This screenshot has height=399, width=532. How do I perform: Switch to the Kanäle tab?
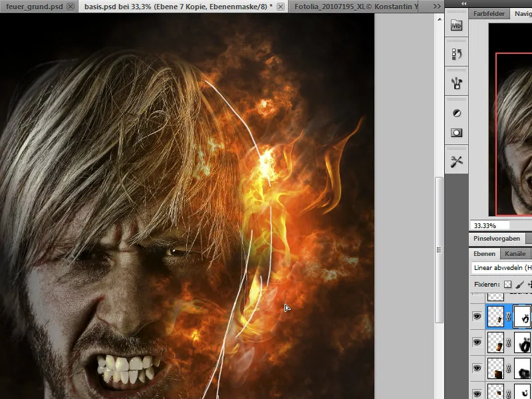pos(515,254)
